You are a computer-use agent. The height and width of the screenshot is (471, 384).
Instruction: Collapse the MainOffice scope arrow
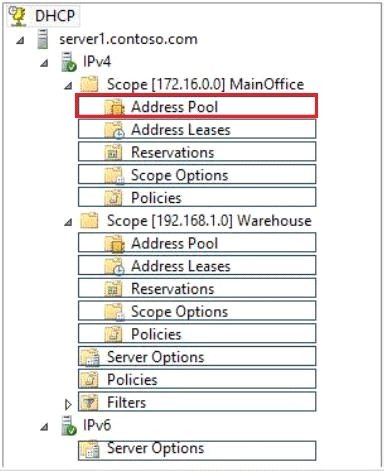[68, 86]
